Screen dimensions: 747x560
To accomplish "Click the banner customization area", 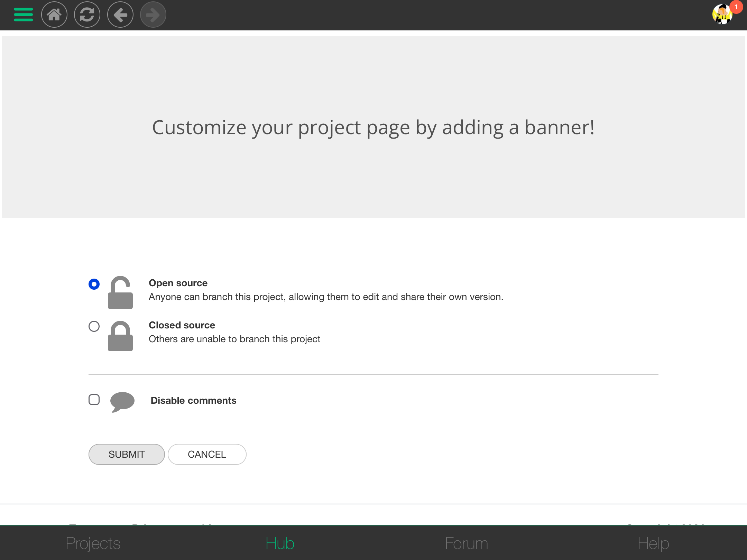I will pos(373,127).
